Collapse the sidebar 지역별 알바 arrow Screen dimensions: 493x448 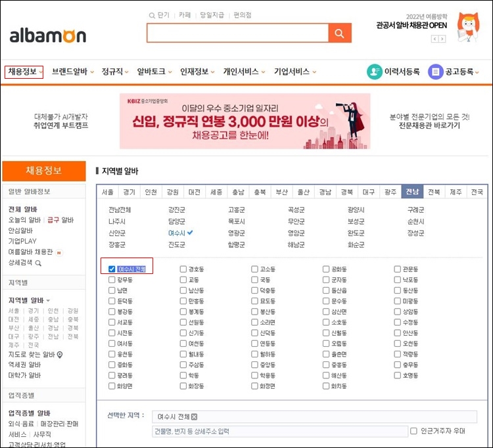tap(48, 301)
